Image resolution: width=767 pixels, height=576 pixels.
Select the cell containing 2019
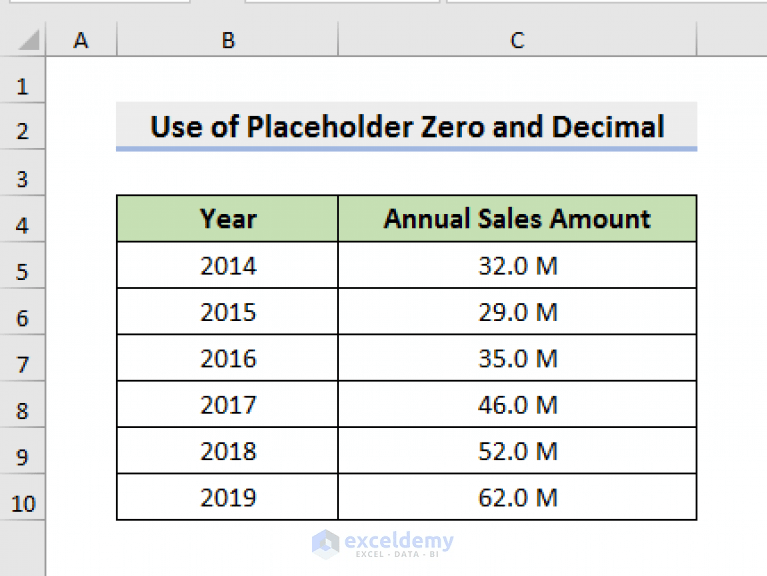click(227, 497)
